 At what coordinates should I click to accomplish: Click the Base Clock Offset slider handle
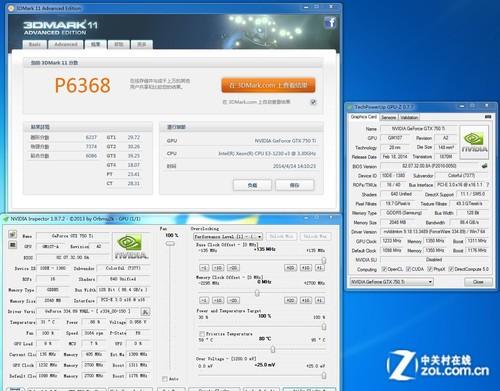pyautogui.click(x=323, y=260)
